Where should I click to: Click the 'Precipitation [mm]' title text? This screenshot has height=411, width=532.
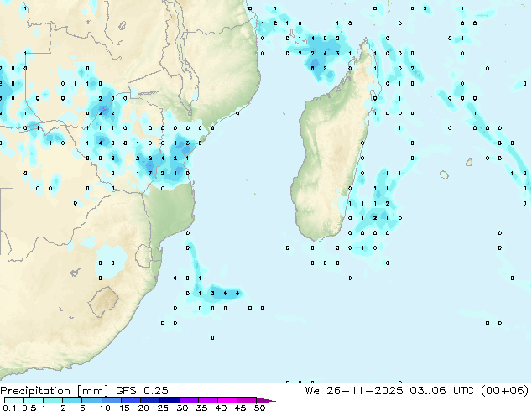click(54, 391)
